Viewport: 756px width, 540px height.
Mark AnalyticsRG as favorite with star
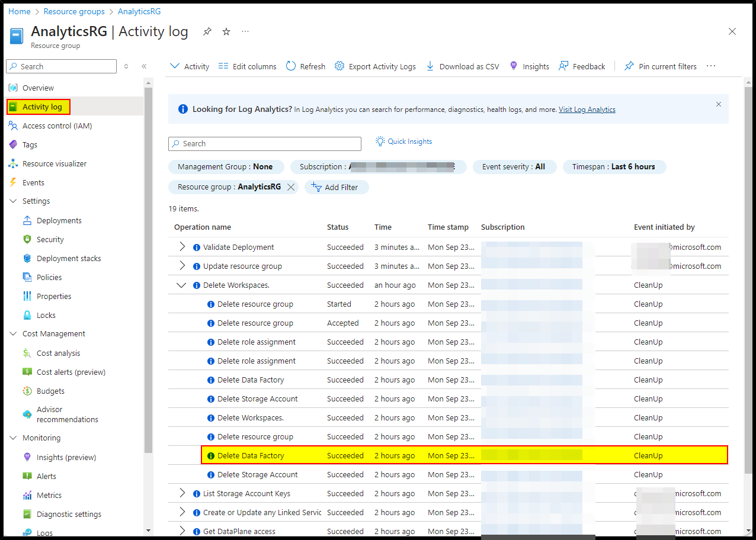tap(226, 32)
